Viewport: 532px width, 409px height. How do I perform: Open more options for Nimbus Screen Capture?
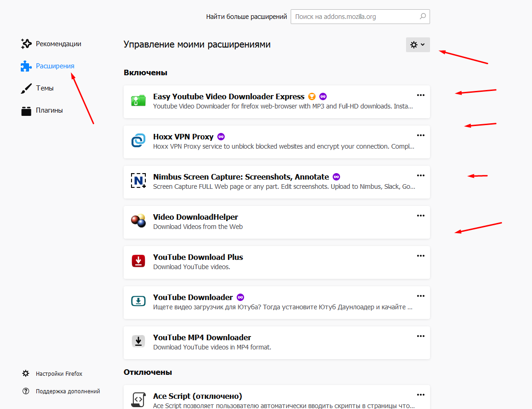coord(421,175)
